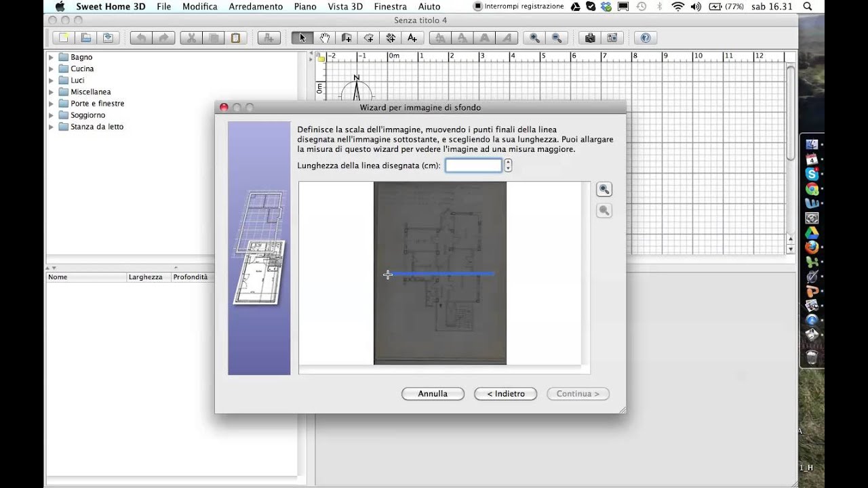This screenshot has width=868, height=488.
Task: Click Interrompi registrazione in menu bar
Action: 519,7
